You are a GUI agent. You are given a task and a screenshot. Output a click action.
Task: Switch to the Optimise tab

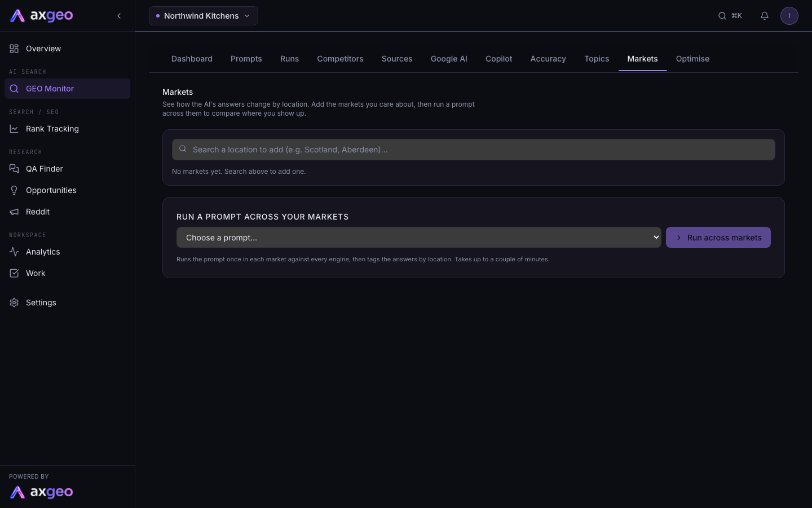tap(692, 59)
